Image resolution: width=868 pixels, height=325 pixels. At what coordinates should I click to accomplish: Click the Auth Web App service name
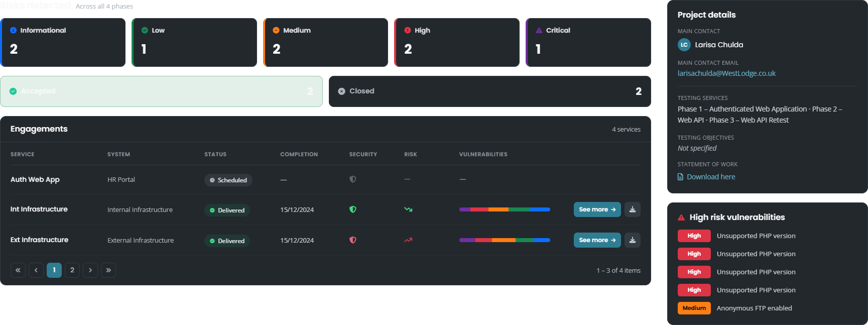pyautogui.click(x=35, y=179)
